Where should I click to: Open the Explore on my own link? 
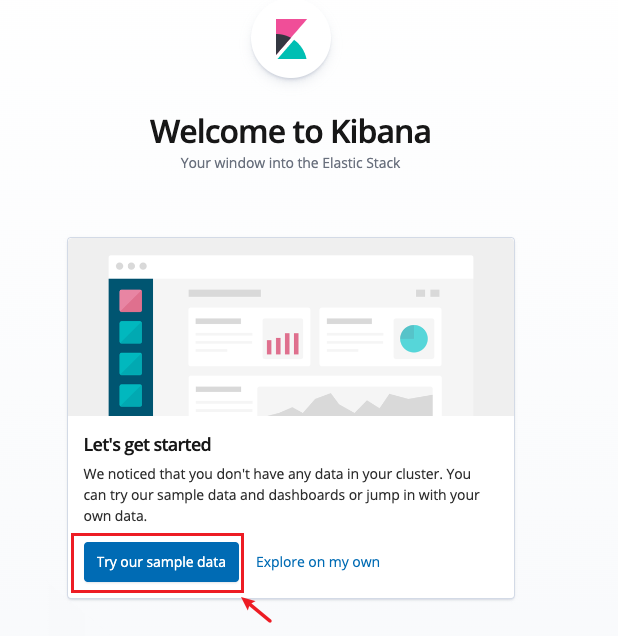318,562
